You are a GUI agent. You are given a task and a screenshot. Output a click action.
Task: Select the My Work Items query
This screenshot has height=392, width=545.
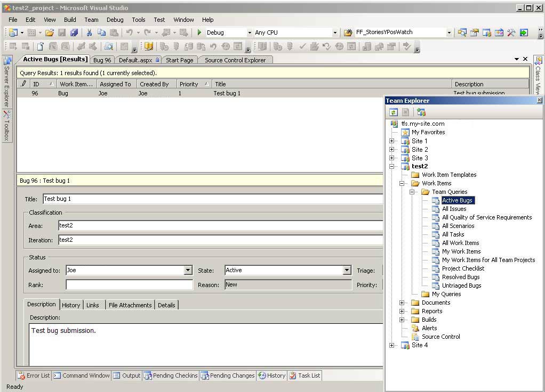tap(461, 251)
